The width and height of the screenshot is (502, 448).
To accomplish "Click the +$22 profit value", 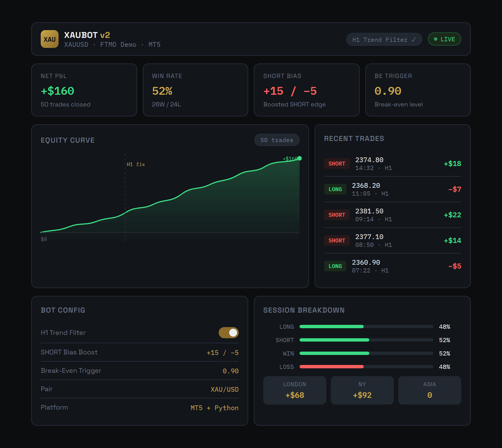I will click(x=452, y=215).
